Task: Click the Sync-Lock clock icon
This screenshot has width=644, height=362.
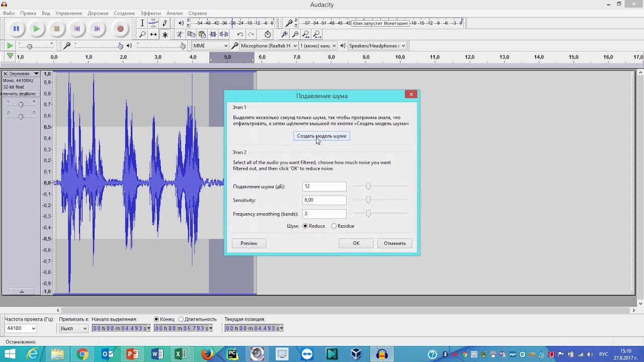Action: pyautogui.click(x=268, y=35)
